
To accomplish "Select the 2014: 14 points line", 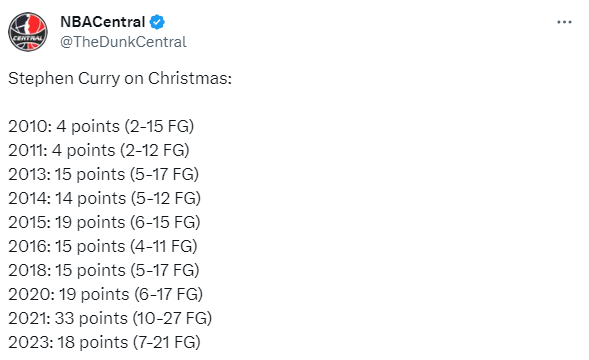I will pyautogui.click(x=104, y=199).
